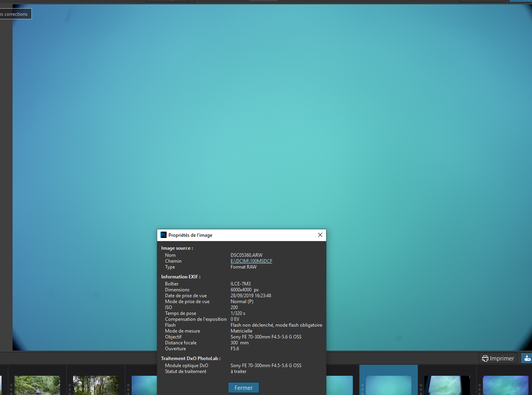Screen dimensions: 532x395
Task: Click the PL icon in dialog title bar
Action: click(163, 235)
